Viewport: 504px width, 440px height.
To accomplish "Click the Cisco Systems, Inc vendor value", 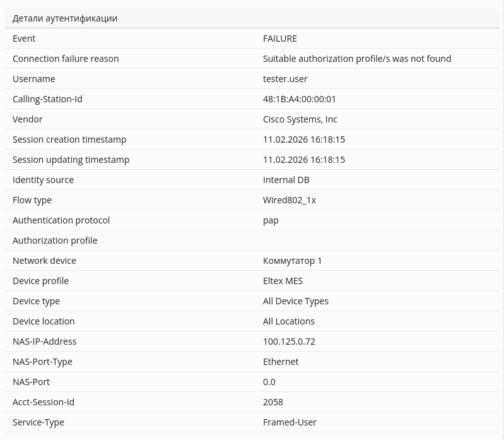I will (300, 119).
